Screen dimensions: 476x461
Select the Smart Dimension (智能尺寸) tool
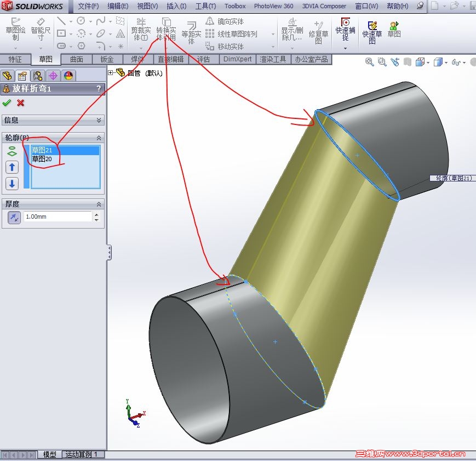[x=41, y=30]
